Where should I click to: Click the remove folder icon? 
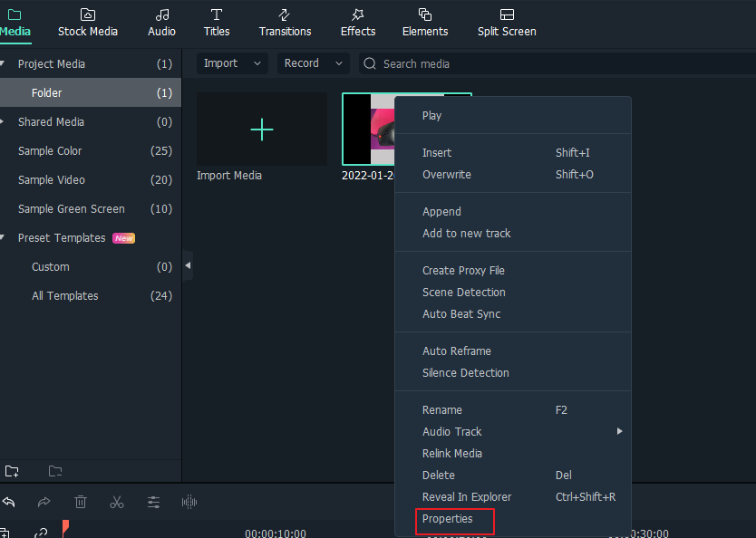coord(55,471)
